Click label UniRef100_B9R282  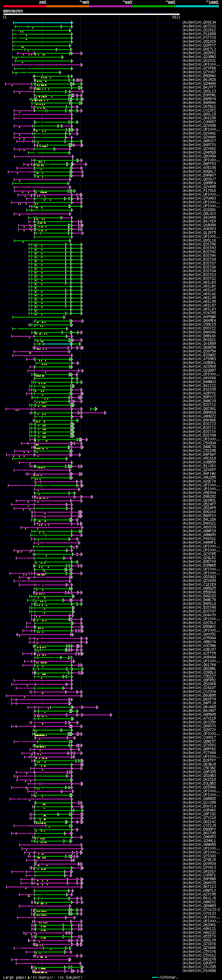pyautogui.click(x=199, y=496)
